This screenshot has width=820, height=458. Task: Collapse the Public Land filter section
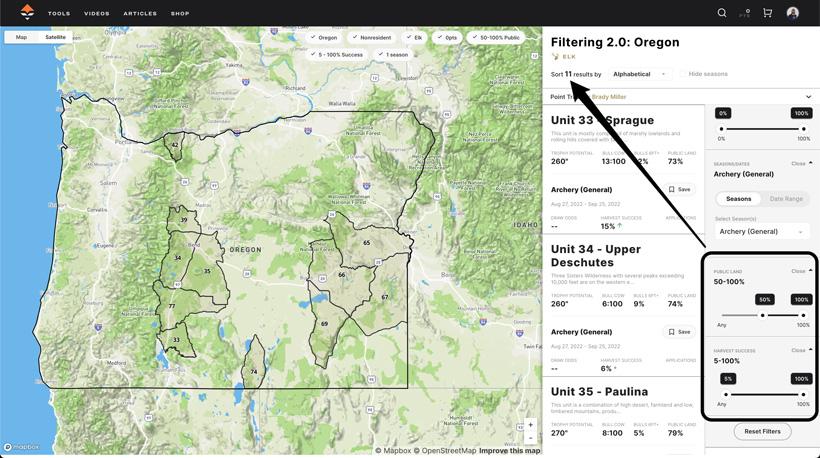tap(801, 271)
